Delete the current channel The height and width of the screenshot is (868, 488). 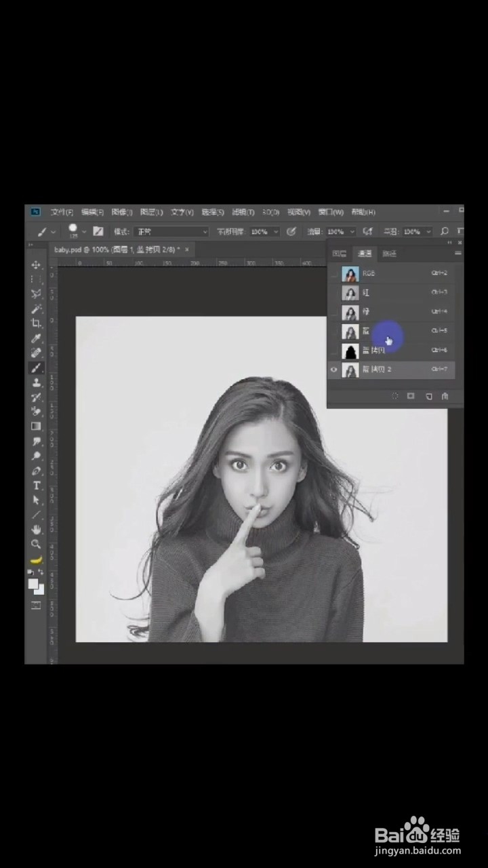[x=445, y=396]
